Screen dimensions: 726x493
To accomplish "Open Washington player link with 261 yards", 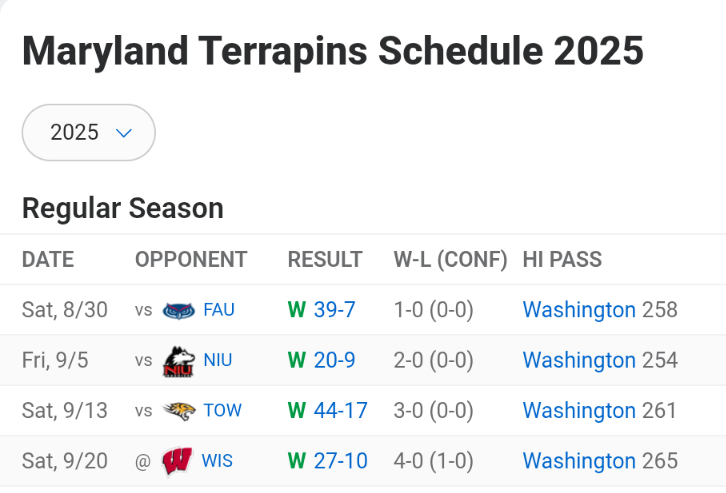I will coord(579,410).
